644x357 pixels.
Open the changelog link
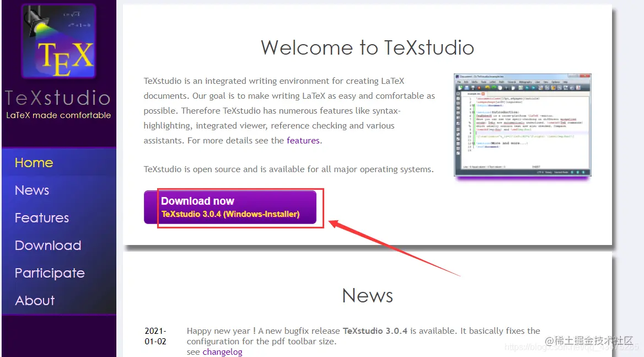click(222, 352)
